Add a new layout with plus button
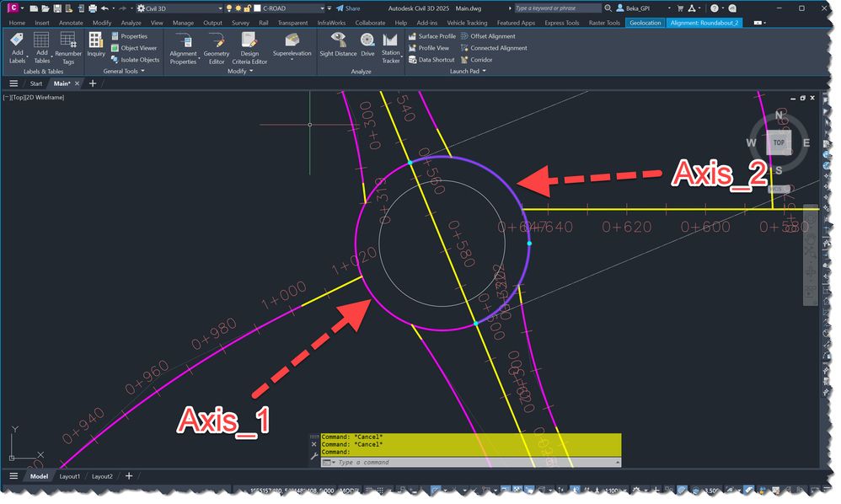This screenshot has width=841, height=504. click(129, 475)
